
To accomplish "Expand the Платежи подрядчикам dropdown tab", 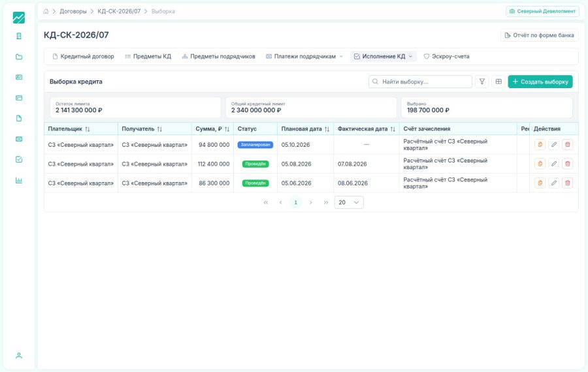I will point(304,56).
